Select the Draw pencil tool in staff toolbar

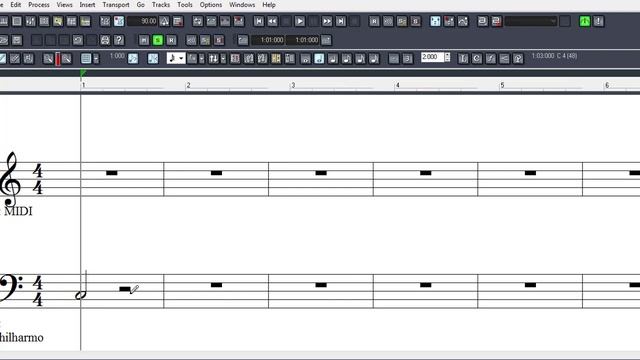click(x=2, y=58)
